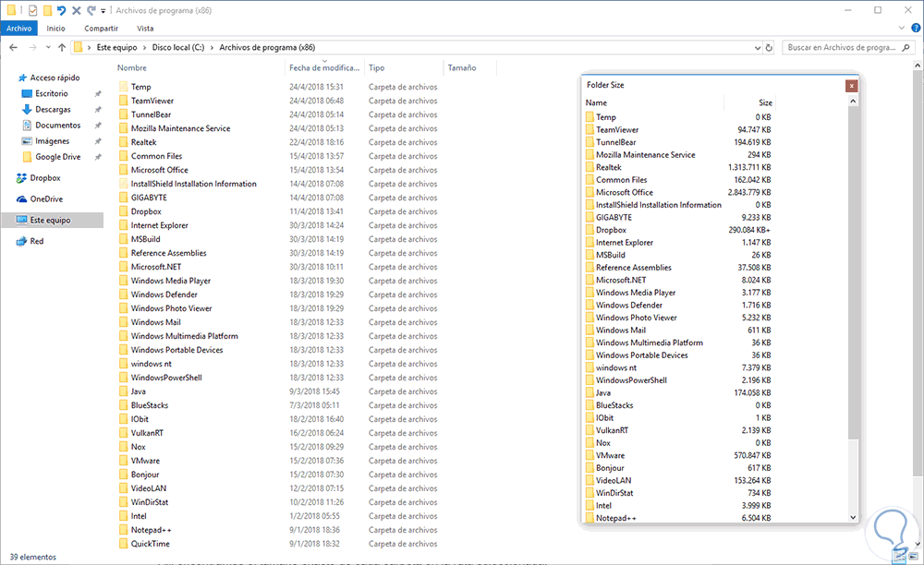Expand the chevron after 'Disco local (C:)' in breadcrumb
Image resolution: width=924 pixels, height=565 pixels.
pyautogui.click(x=212, y=48)
